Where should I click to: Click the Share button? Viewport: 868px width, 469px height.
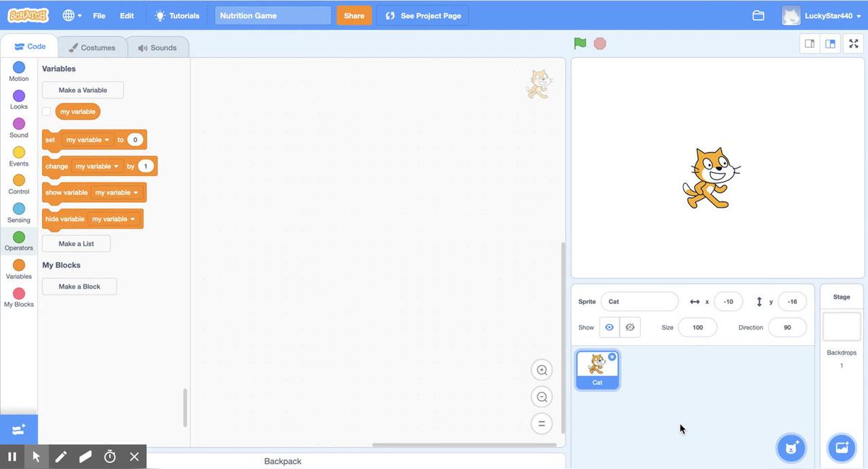coord(354,15)
